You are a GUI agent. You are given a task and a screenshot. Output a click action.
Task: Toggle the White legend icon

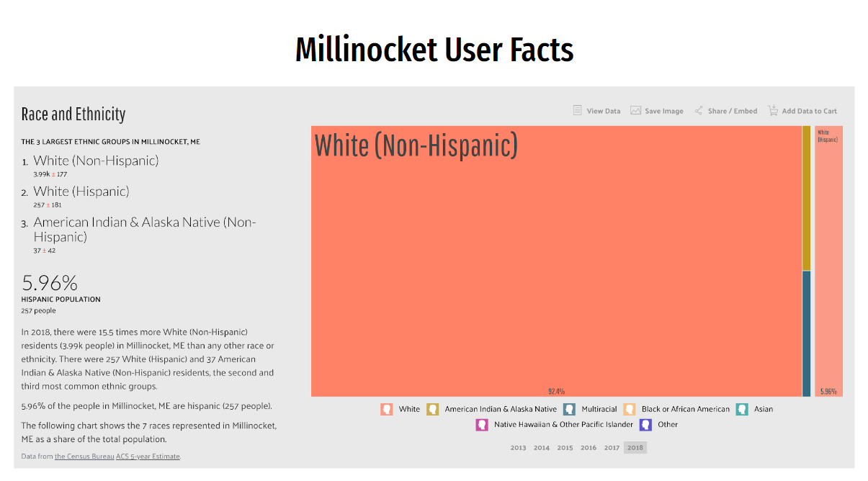coord(387,409)
